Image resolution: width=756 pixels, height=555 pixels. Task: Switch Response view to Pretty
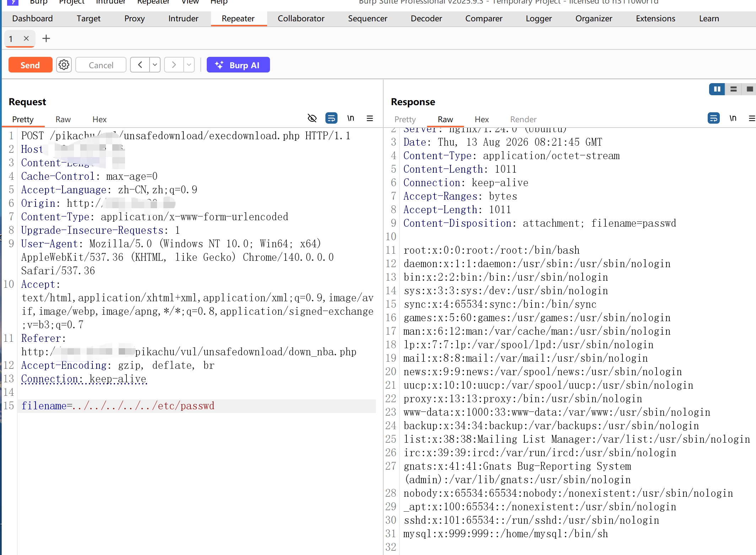point(405,119)
